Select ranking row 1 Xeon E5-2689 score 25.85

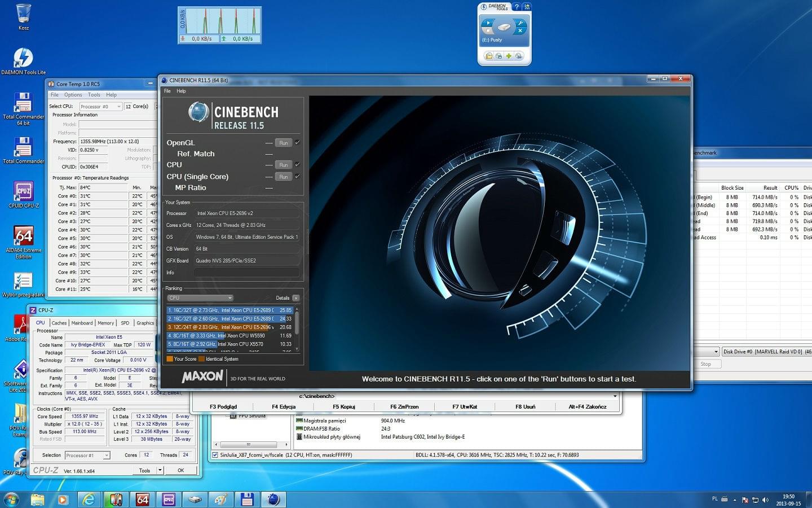click(x=230, y=310)
